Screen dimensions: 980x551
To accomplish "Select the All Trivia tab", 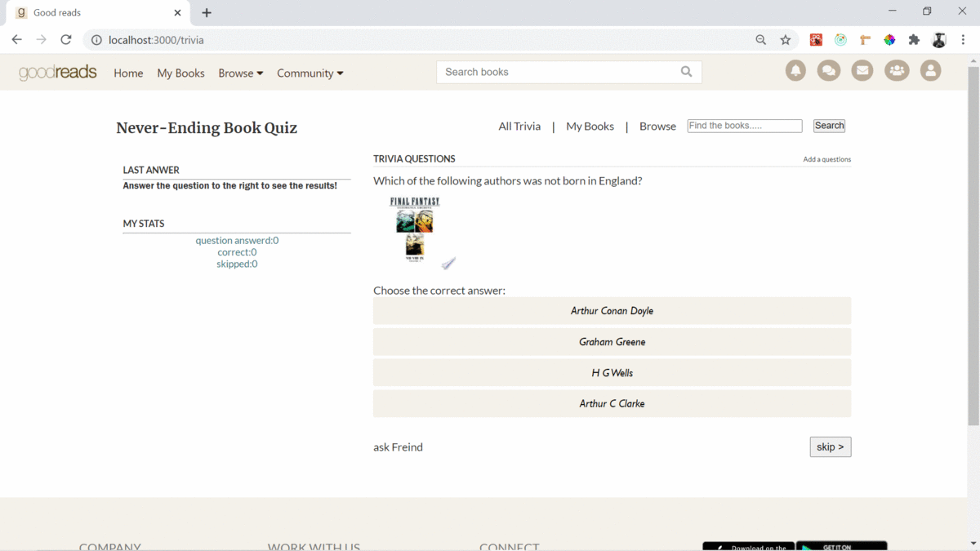I will [519, 126].
